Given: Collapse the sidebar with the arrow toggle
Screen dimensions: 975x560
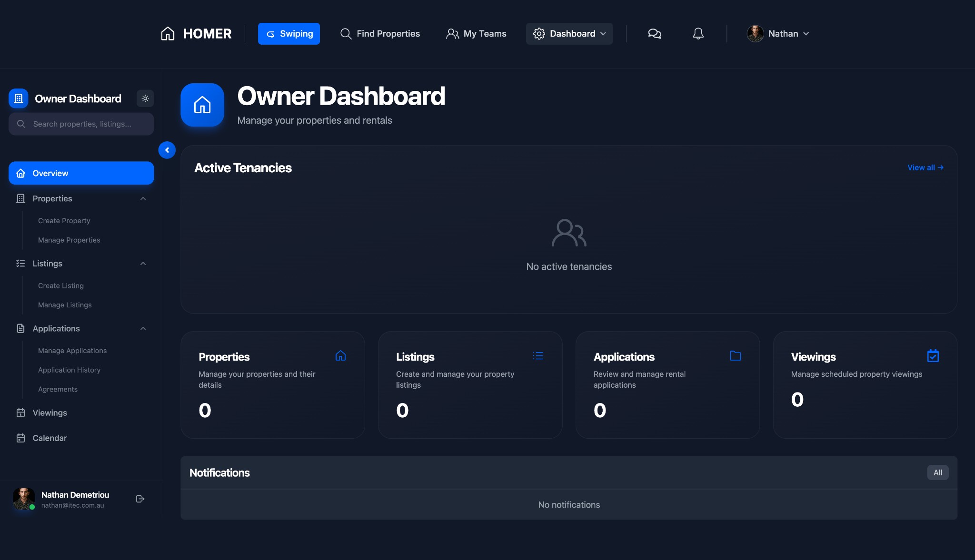Looking at the screenshot, I should pos(167,150).
